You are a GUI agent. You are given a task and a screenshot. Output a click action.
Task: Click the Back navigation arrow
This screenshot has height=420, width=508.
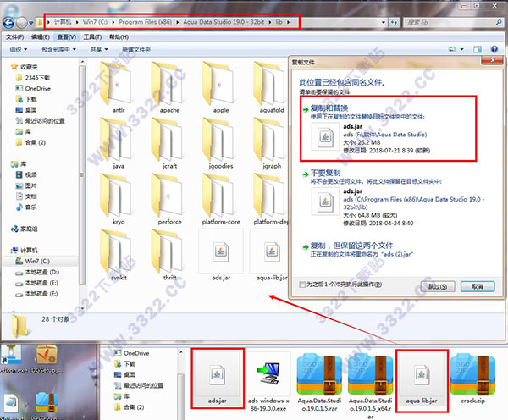8,22
